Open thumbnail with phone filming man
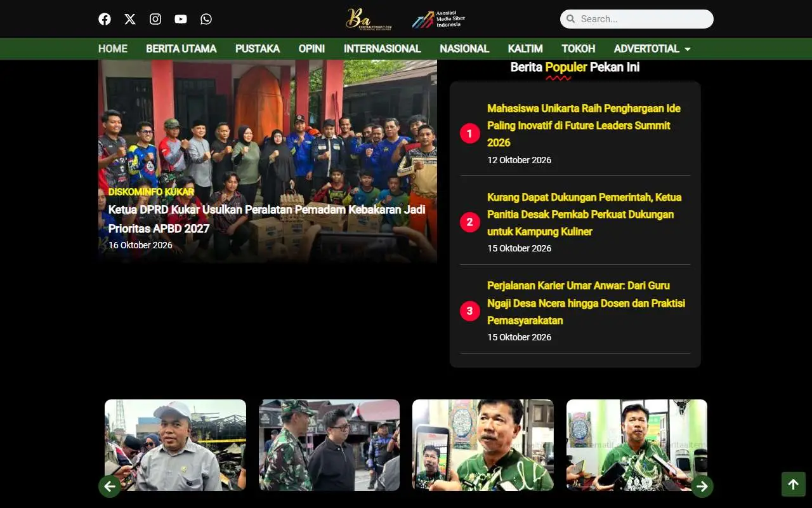Screen dimensions: 812x508 483,445
